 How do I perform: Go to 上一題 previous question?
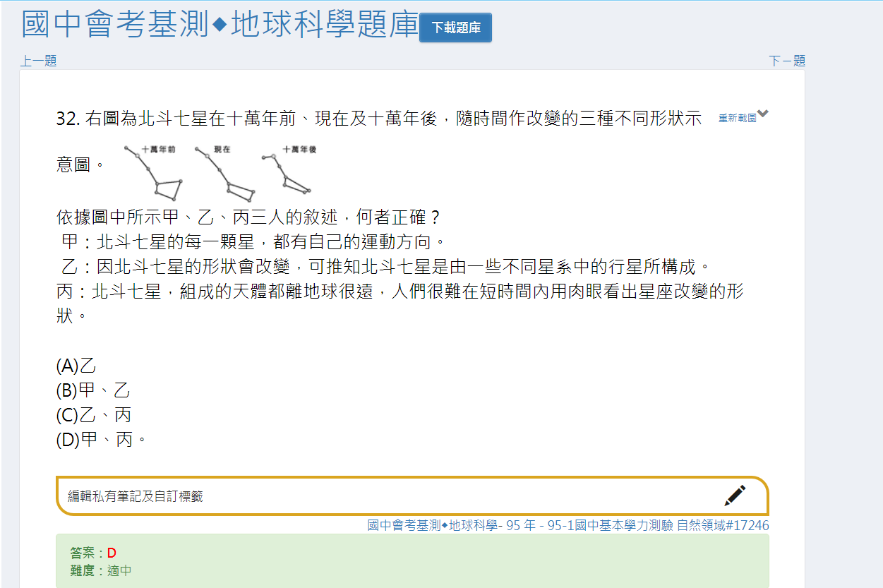tap(36, 61)
